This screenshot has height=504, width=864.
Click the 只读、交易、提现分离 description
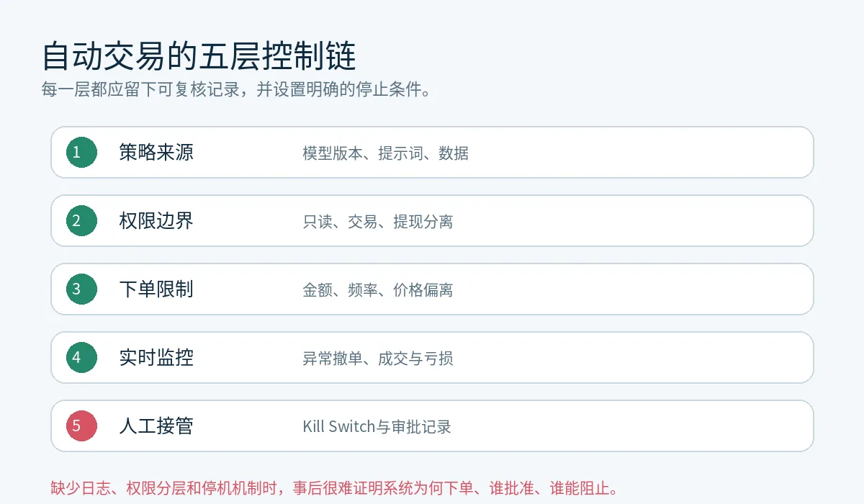pyautogui.click(x=378, y=221)
